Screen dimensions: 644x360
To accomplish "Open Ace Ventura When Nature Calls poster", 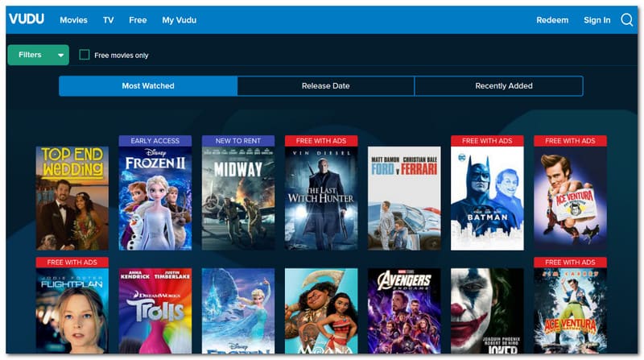I will pyautogui.click(x=570, y=311).
